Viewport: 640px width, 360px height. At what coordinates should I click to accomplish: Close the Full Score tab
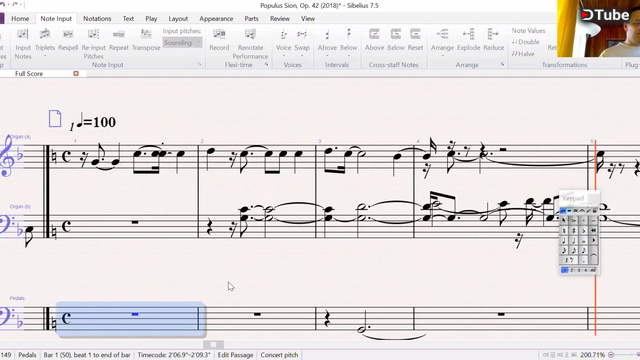(76, 73)
